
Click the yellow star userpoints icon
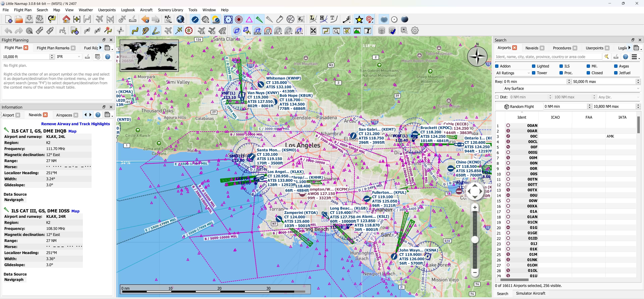pos(359,19)
